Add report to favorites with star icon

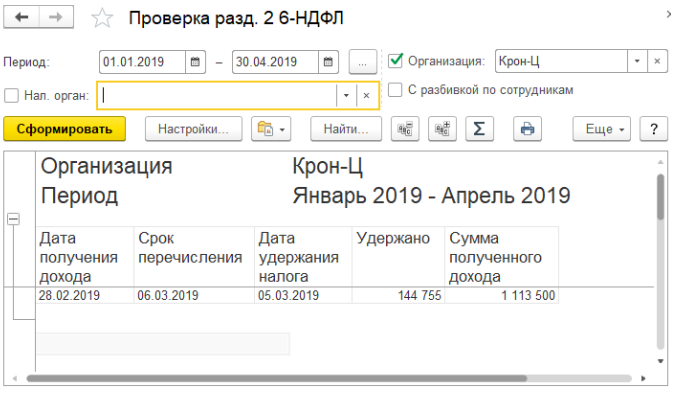[102, 18]
